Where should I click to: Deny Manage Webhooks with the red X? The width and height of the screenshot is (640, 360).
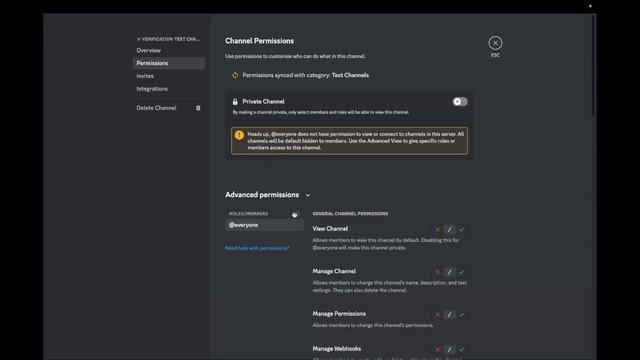437,349
